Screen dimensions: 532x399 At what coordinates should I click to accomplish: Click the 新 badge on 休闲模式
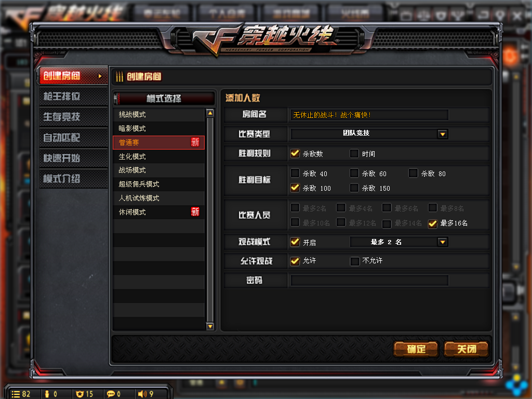pos(195,212)
